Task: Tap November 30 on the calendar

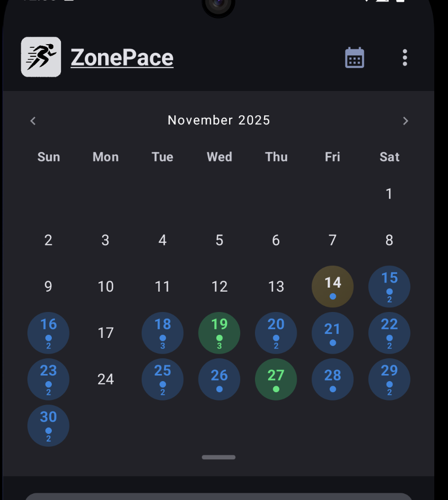Action: [x=48, y=425]
